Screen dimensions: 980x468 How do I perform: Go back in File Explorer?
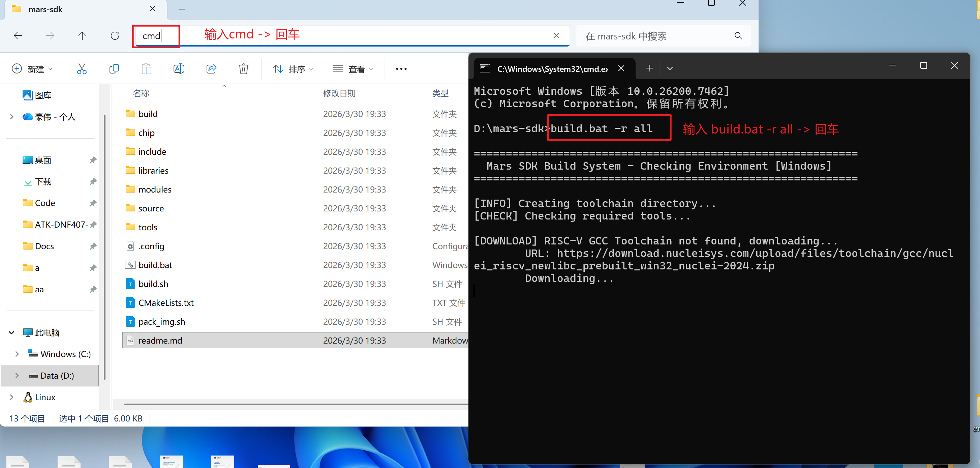[x=18, y=36]
